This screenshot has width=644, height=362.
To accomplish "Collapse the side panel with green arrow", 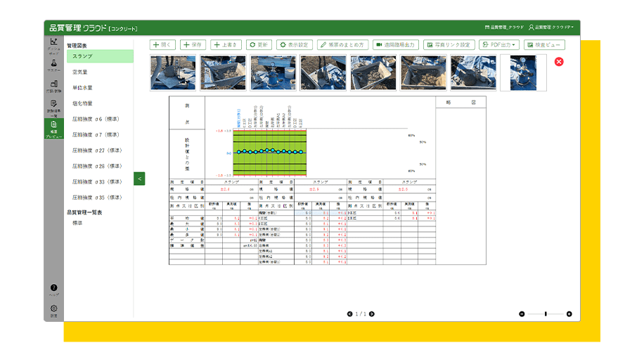I will (139, 179).
